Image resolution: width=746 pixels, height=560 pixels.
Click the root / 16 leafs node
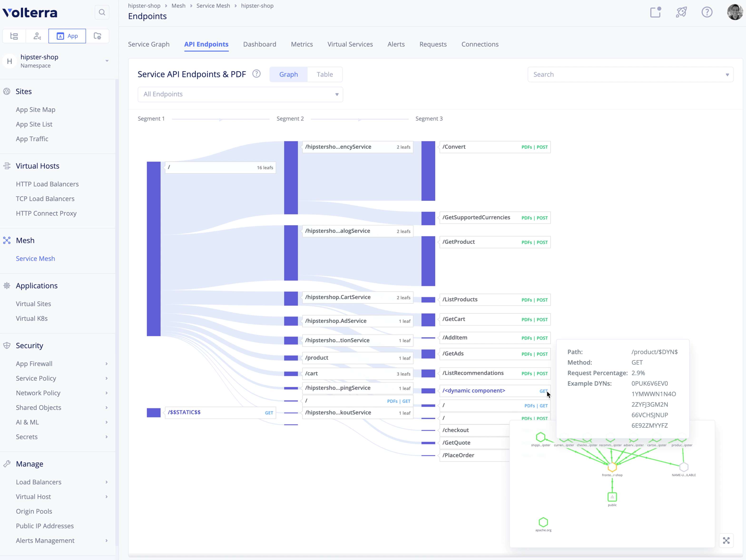coord(220,168)
